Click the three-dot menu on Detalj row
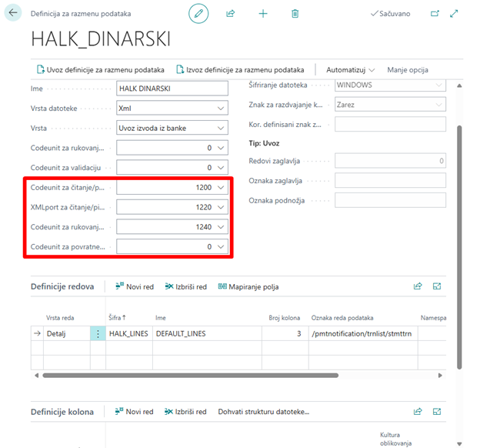 coord(98,334)
